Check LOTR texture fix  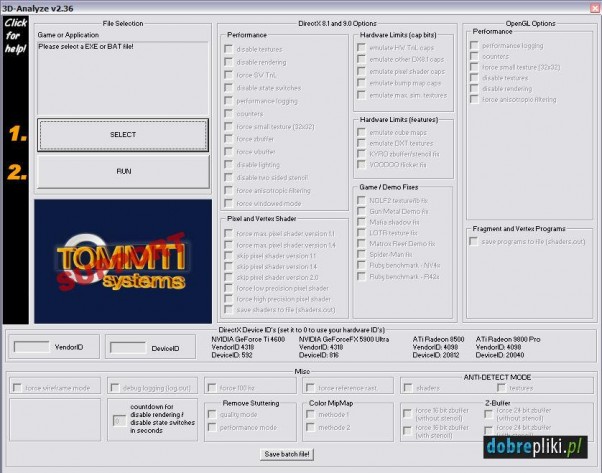(x=361, y=233)
